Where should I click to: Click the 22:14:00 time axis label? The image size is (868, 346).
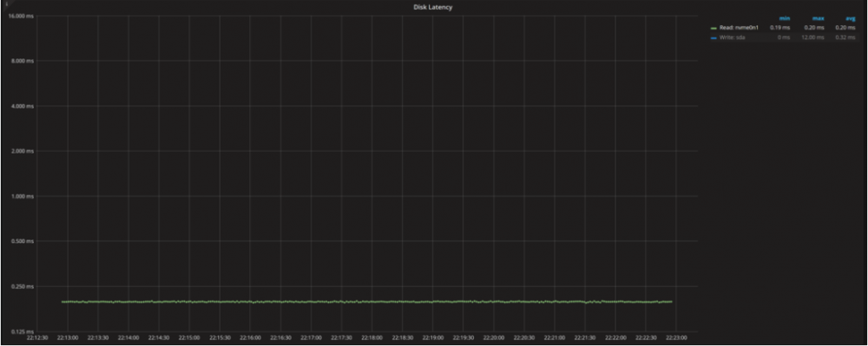coord(129,337)
